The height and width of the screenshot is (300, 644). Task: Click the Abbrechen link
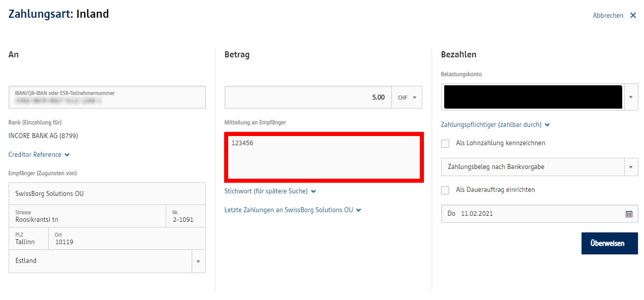pos(607,16)
